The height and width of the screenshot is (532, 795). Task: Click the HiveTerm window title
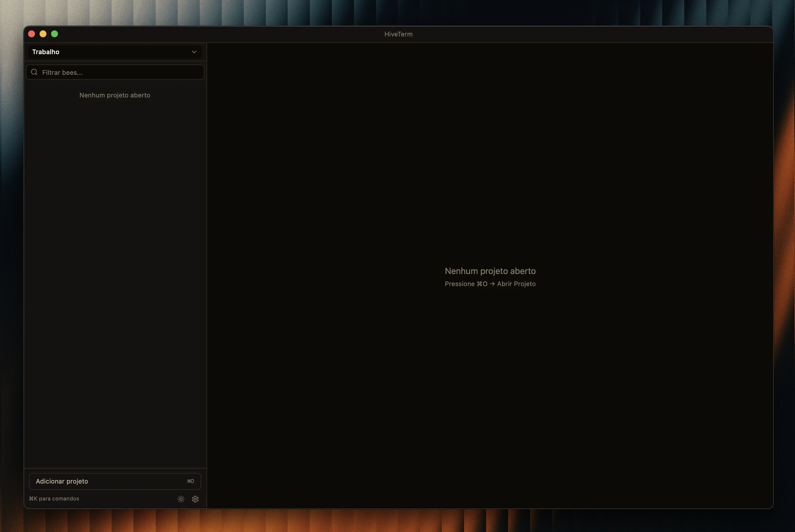point(398,34)
